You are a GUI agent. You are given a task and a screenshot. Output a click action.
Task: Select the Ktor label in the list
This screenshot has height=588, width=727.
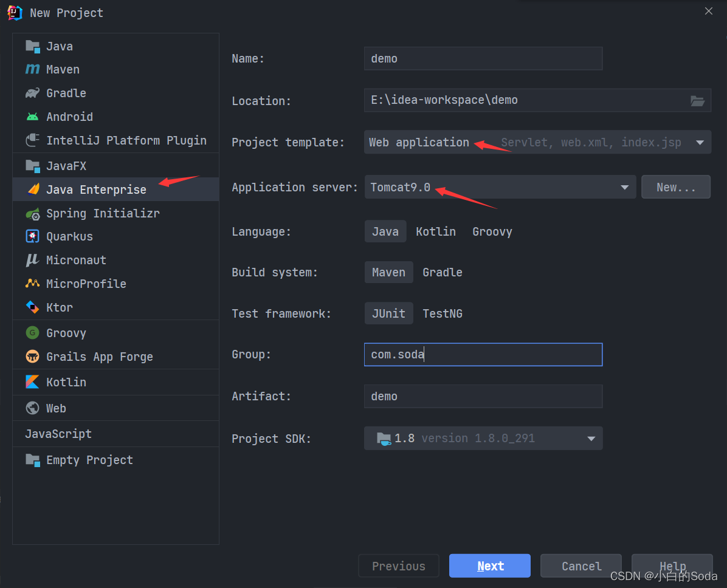click(60, 307)
